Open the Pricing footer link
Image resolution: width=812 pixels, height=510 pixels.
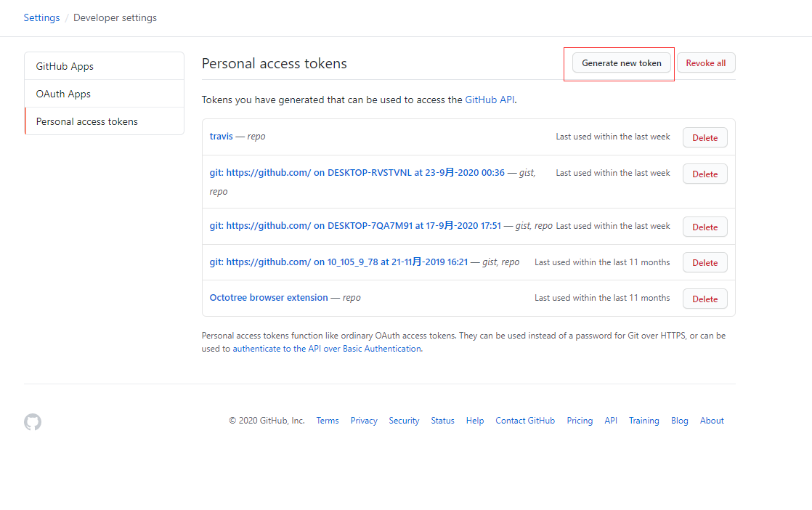click(580, 421)
